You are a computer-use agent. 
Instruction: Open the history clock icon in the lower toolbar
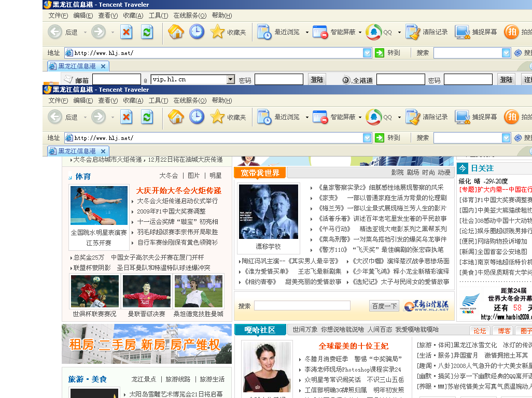pyautogui.click(x=197, y=117)
